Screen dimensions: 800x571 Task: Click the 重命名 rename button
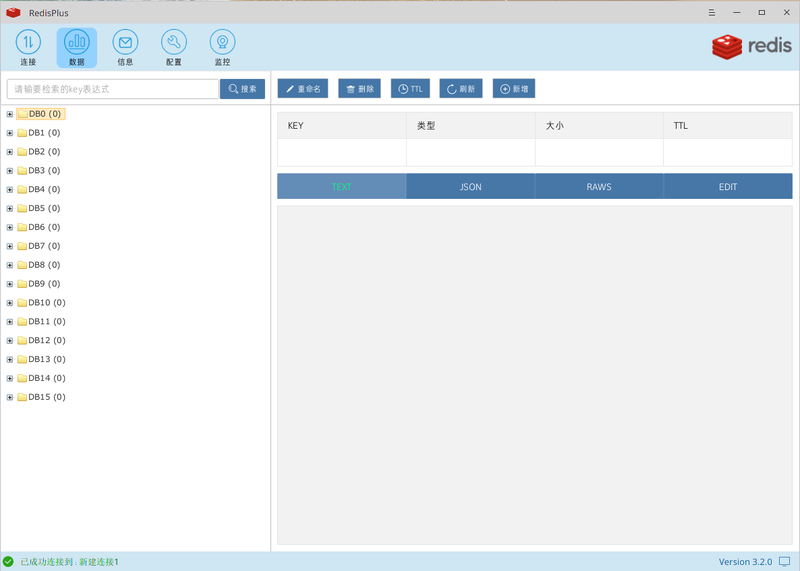click(302, 89)
